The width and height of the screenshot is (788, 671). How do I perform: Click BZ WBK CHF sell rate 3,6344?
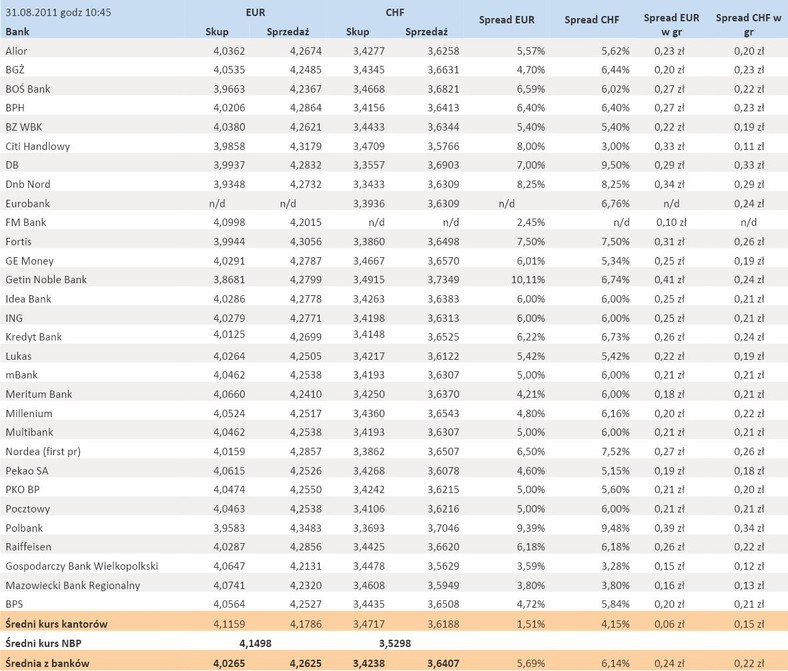click(443, 127)
